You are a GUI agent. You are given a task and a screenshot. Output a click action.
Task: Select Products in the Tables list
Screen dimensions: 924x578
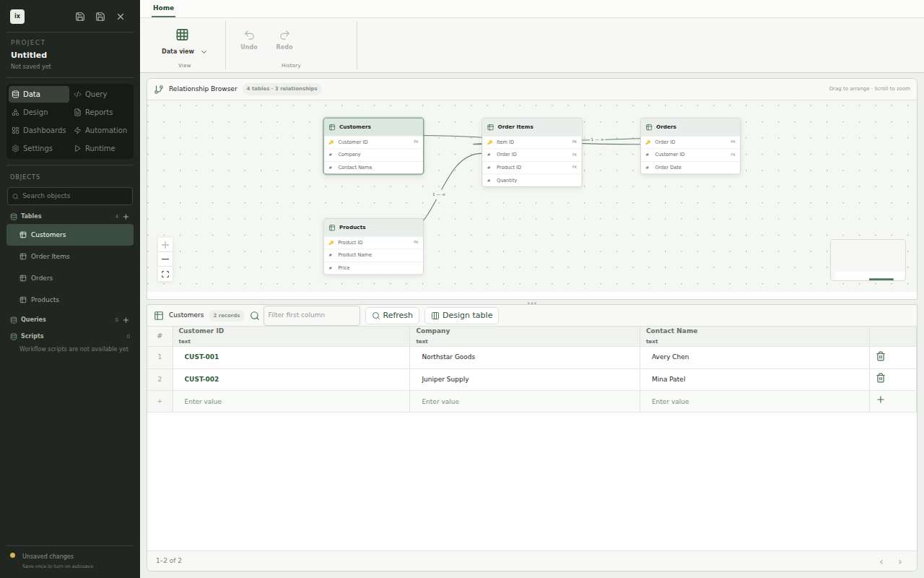[x=70, y=300]
